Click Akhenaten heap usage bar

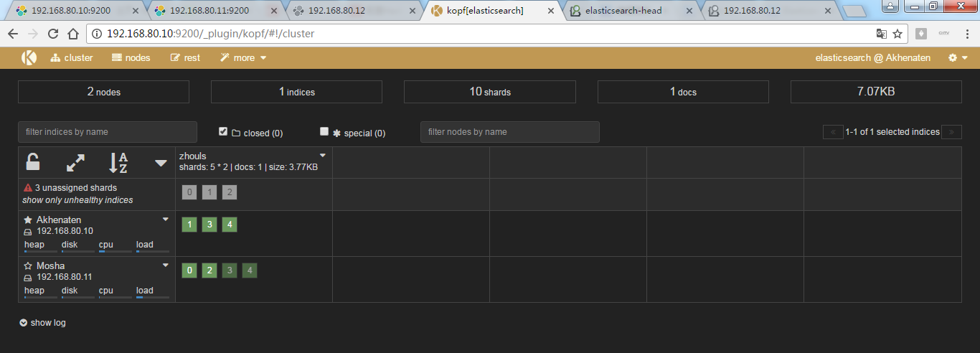pyautogui.click(x=41, y=252)
